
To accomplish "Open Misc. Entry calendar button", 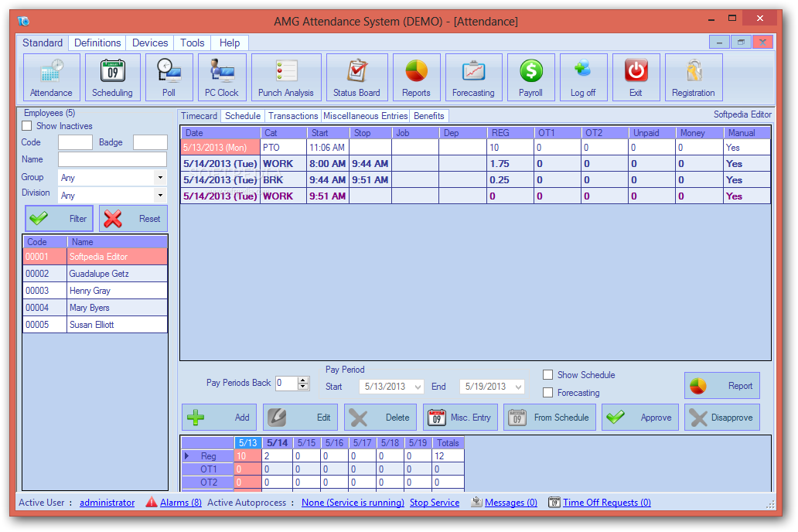I will pos(461,418).
